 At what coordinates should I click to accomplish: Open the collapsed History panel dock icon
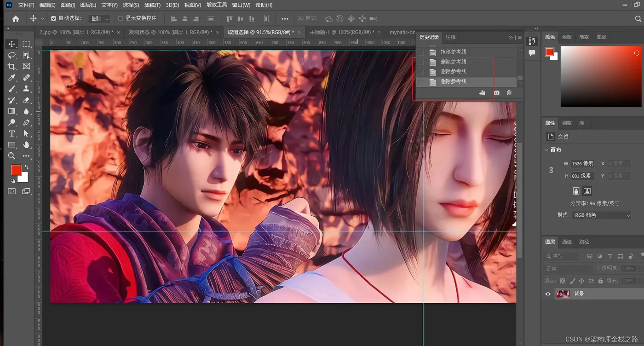coord(532,41)
